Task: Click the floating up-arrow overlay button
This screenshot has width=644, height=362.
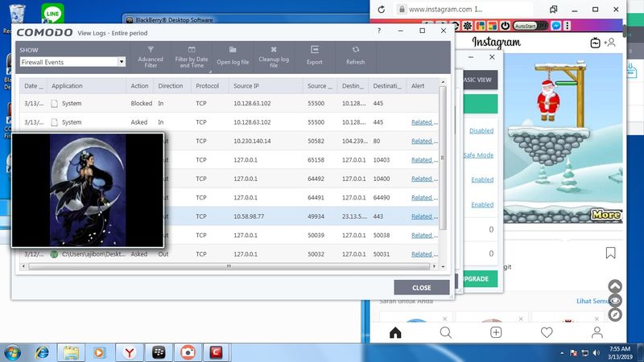Action: tap(615, 286)
